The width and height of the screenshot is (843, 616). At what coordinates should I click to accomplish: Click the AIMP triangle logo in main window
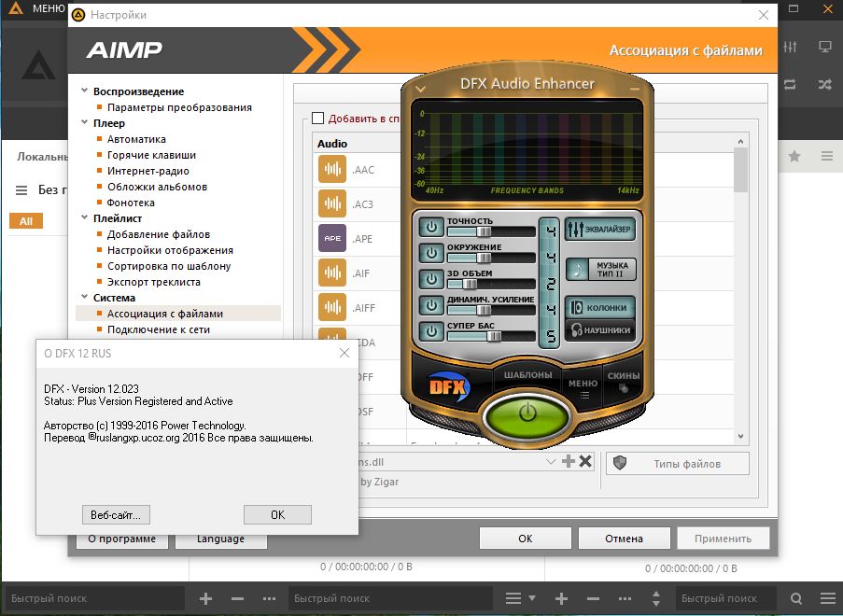38,65
